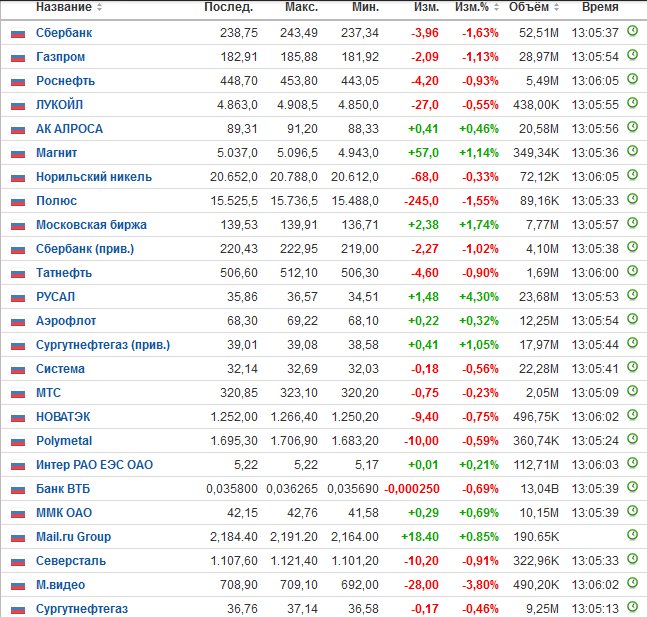Select the -3,80% change value for М.видео
The width and height of the screenshot is (647, 617).
(480, 585)
